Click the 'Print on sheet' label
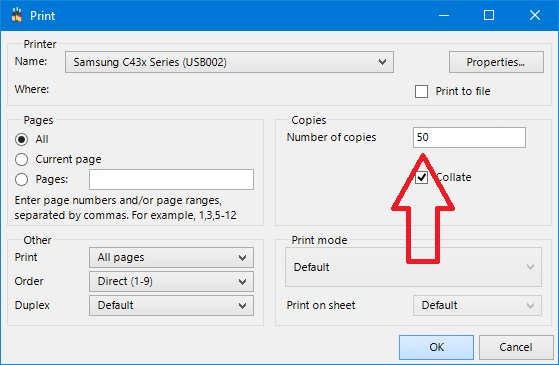The image size is (559, 365). tap(321, 305)
